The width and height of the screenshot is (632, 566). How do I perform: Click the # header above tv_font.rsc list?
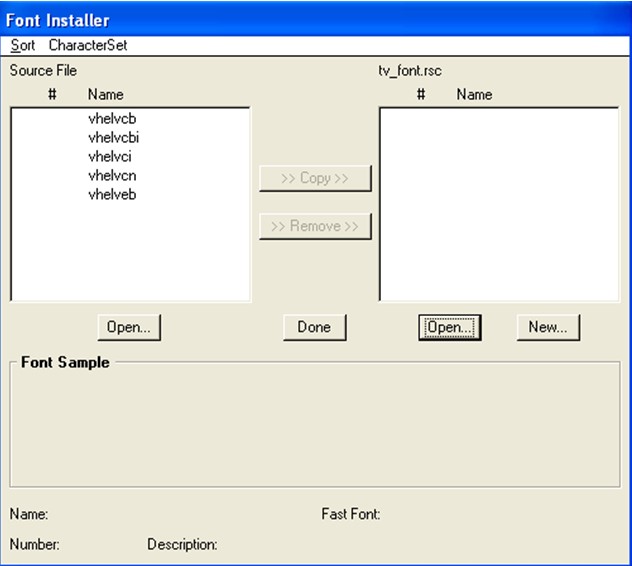coord(421,95)
